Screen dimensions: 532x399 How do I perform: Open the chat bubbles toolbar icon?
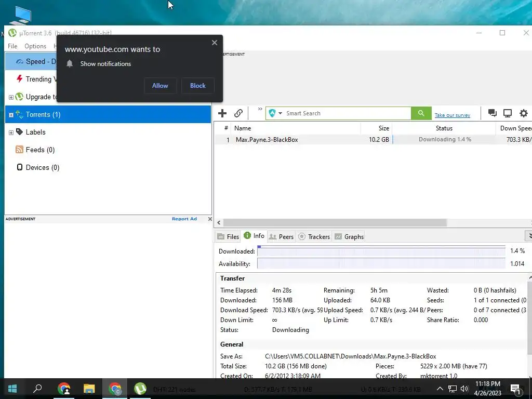click(493, 113)
